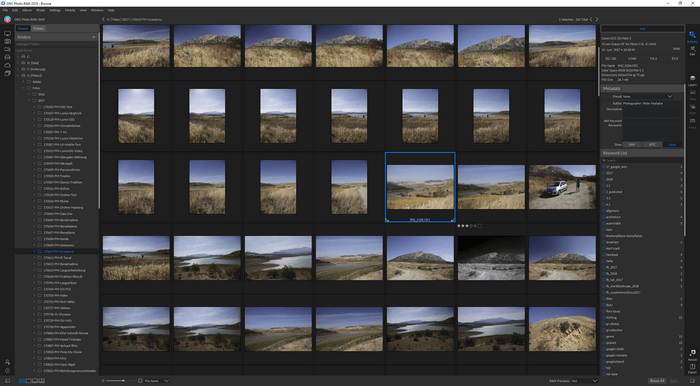This screenshot has height=386, width=700.
Task: Toggle the right panel visibility icon
Action: 692,381
